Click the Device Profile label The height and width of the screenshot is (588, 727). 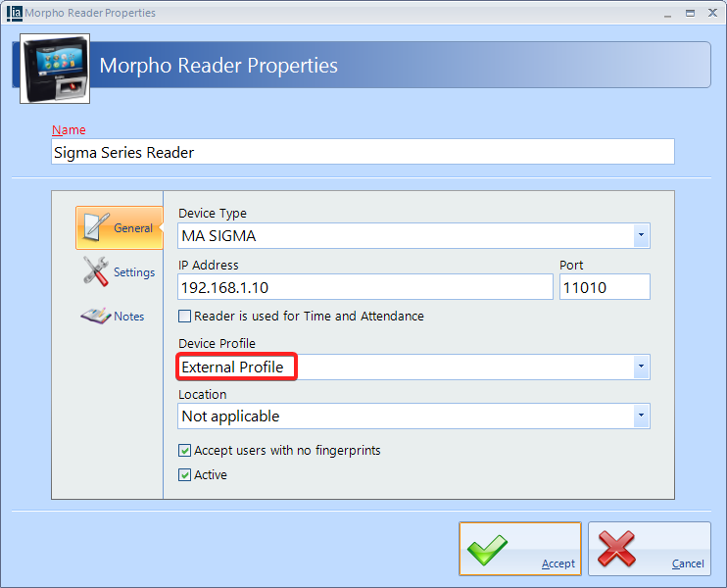point(217,344)
